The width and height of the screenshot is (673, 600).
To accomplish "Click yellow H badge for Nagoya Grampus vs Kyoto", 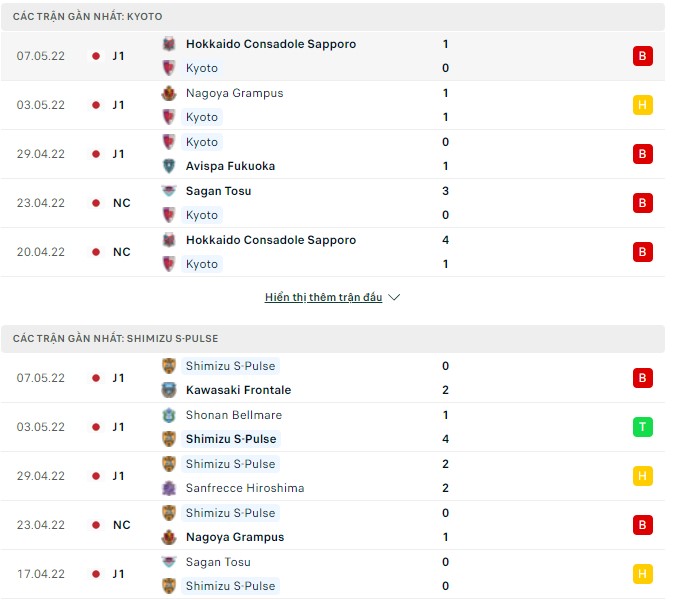I will click(643, 105).
